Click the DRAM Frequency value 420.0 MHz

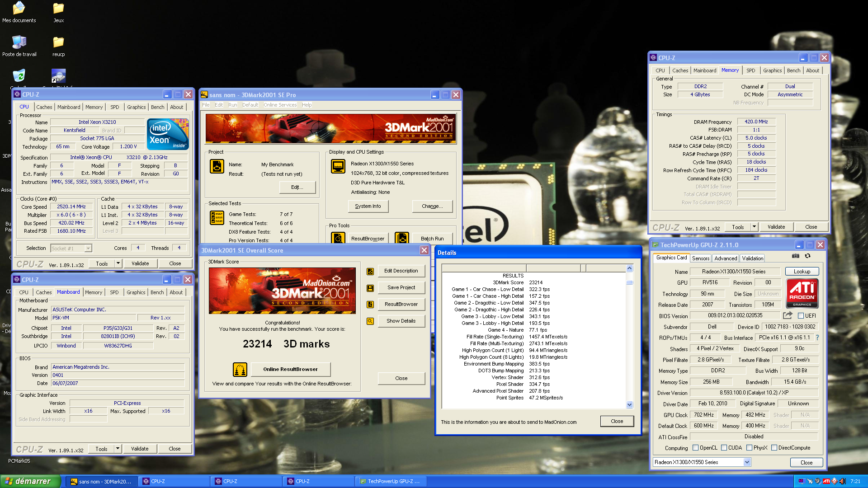[x=756, y=122]
